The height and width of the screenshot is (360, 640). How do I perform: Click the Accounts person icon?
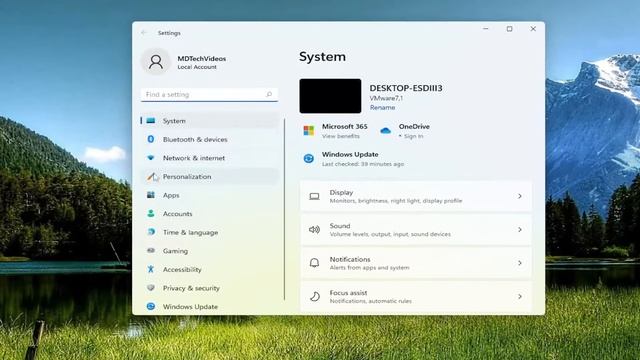point(151,213)
